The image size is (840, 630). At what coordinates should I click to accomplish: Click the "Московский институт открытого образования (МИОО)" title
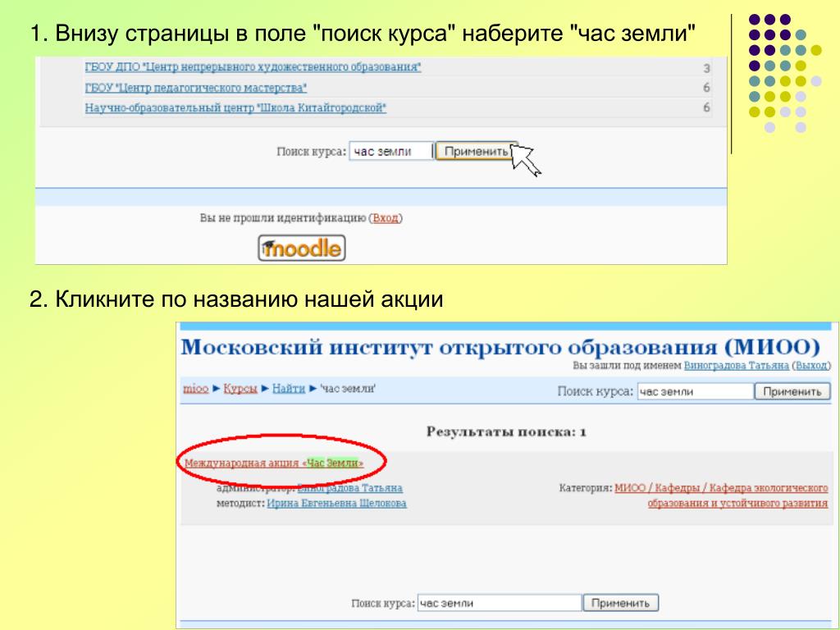(x=500, y=347)
